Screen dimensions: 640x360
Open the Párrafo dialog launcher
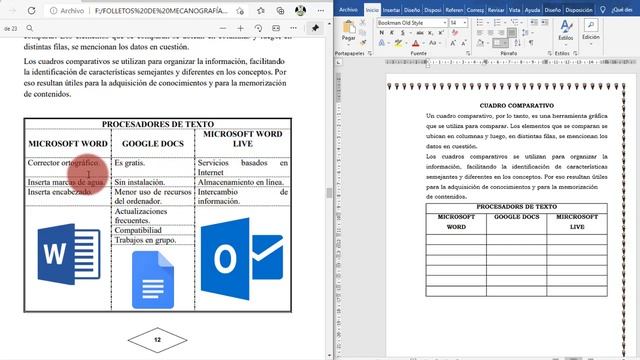click(x=550, y=53)
